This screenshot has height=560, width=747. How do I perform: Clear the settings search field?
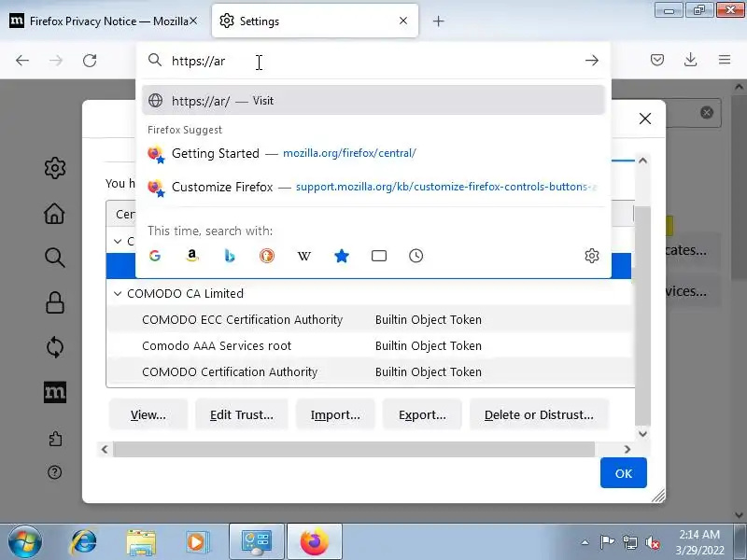[707, 112]
